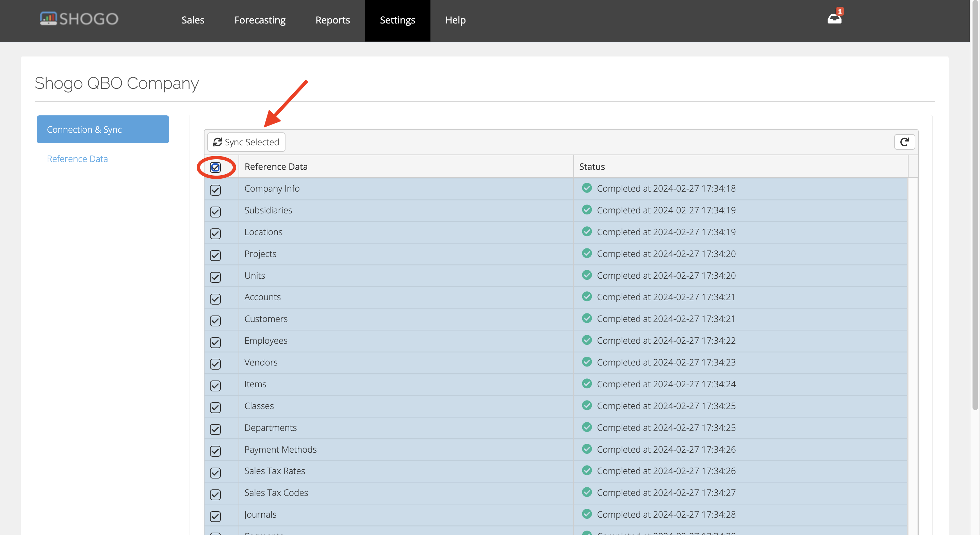Click the Payment Methods row label

pyautogui.click(x=280, y=449)
